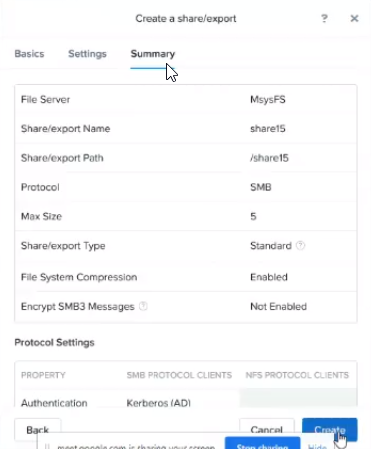This screenshot has width=371, height=449.
Task: Click the pause icon on screen-sharing bar
Action: pos(47,446)
